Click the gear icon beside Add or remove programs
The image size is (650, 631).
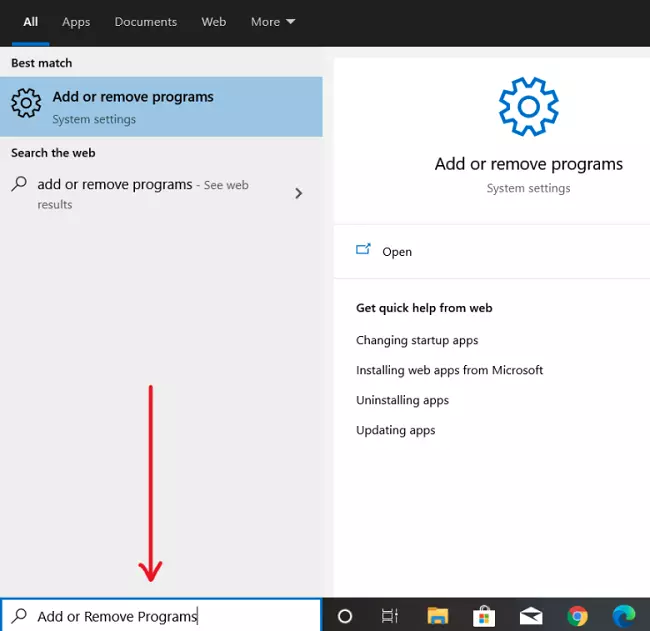click(26, 103)
